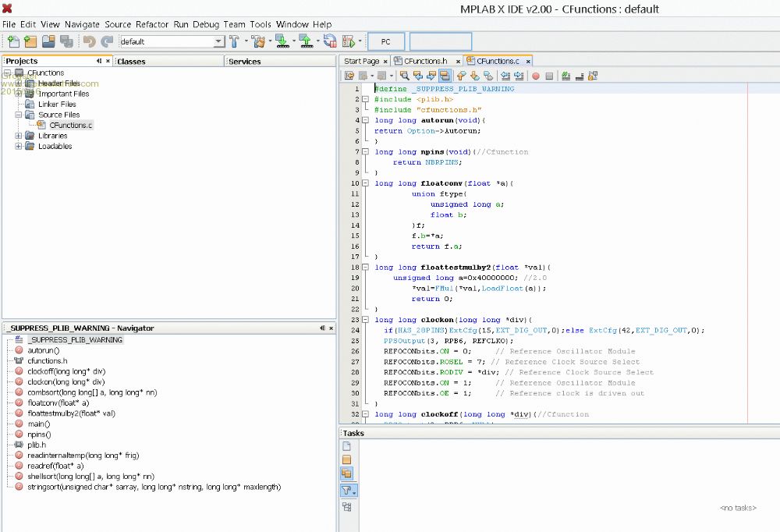This screenshot has width=780, height=532.
Task: Collapse the Source Files tree folder
Action: pyautogui.click(x=19, y=115)
